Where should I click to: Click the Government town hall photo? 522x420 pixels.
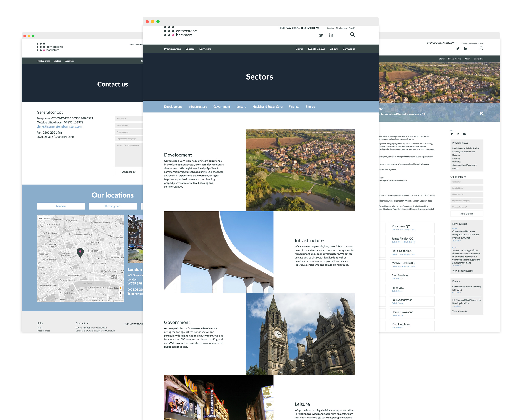(300, 334)
